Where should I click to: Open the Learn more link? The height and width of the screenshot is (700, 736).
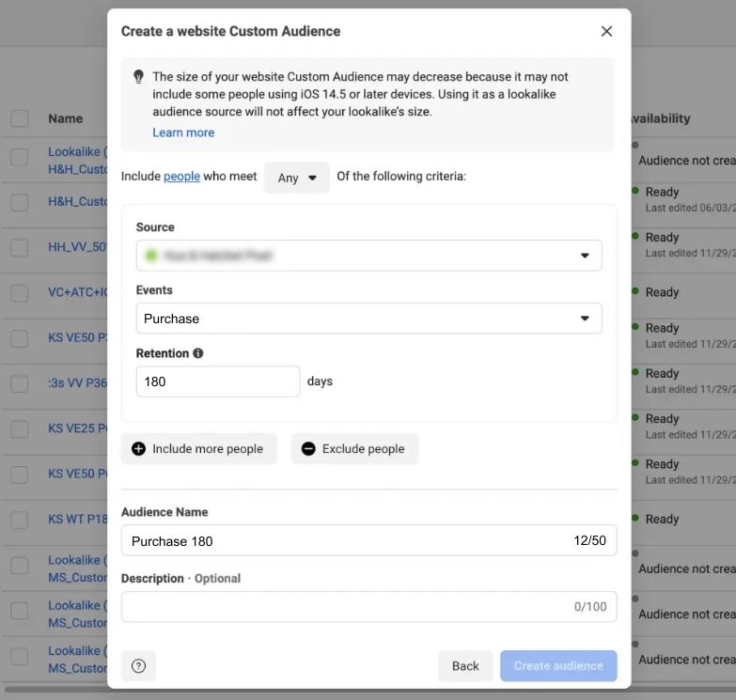[183, 132]
